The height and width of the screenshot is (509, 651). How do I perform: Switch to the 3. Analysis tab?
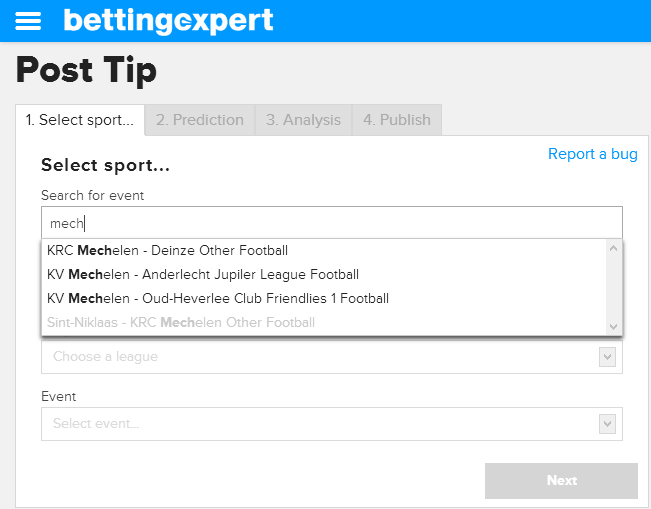[x=303, y=120]
